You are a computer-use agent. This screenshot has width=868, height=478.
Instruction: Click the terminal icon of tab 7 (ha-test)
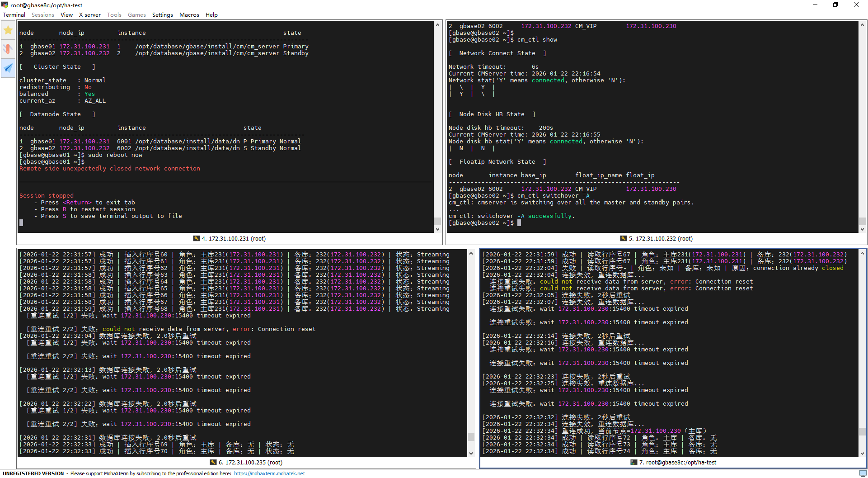pos(633,462)
